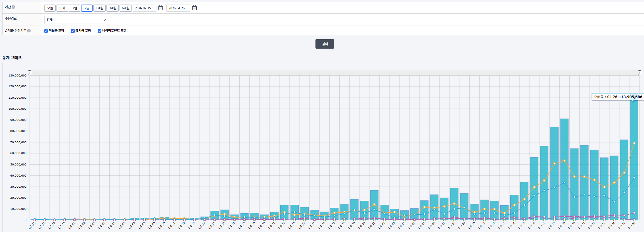Focus the end date field 2026-04-26
The image size is (644, 232).
click(x=178, y=8)
